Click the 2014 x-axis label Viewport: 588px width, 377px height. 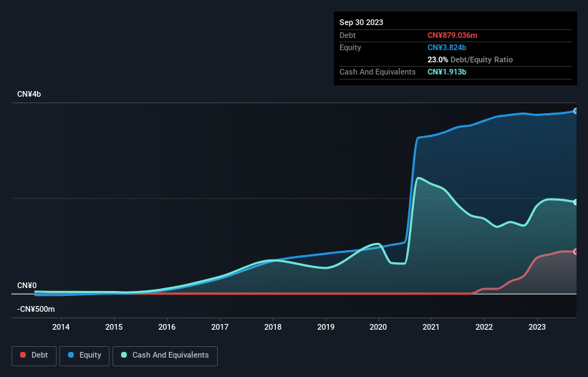(61, 327)
